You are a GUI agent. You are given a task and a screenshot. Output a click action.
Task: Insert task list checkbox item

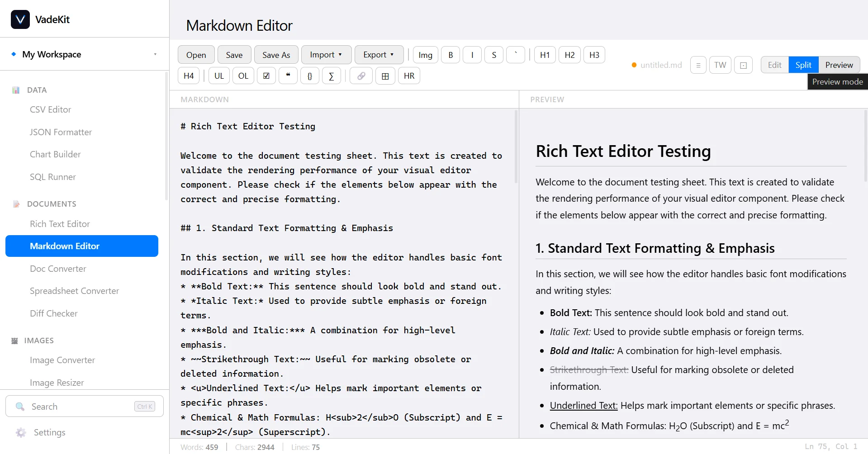point(266,76)
